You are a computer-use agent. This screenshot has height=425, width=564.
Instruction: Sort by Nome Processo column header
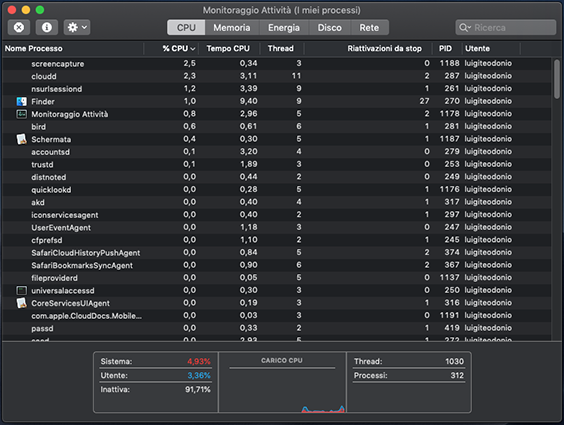click(73, 49)
